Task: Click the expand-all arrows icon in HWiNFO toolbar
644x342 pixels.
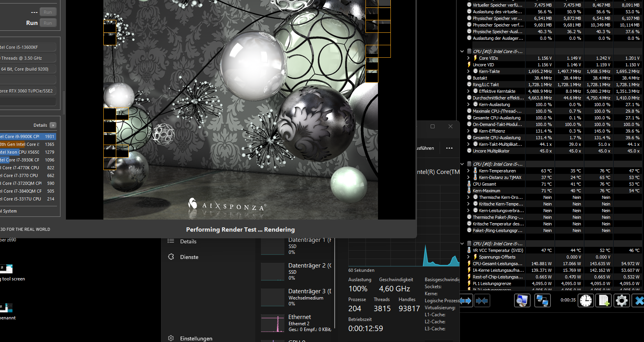Action: click(x=465, y=301)
